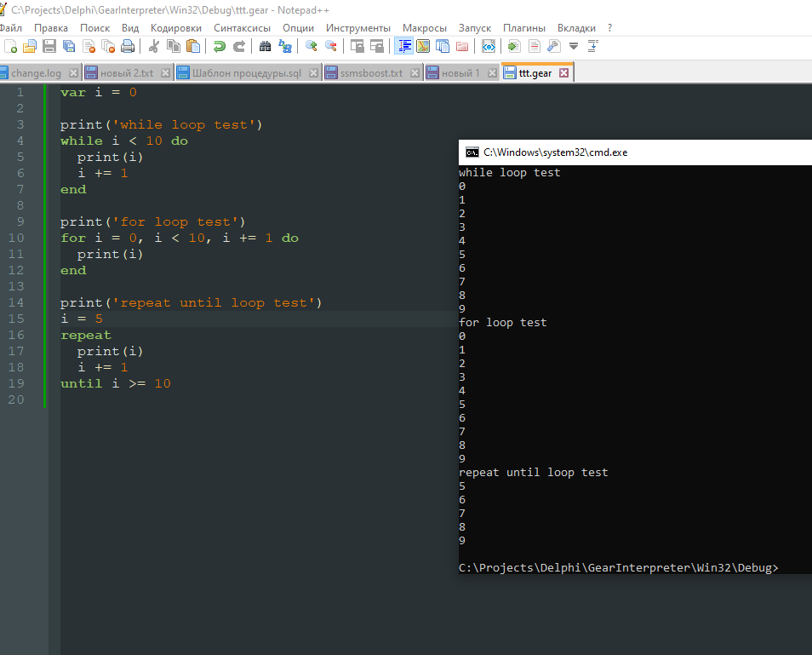This screenshot has height=655, width=812.
Task: Expand the Синтаксисы menu
Action: tap(242, 27)
